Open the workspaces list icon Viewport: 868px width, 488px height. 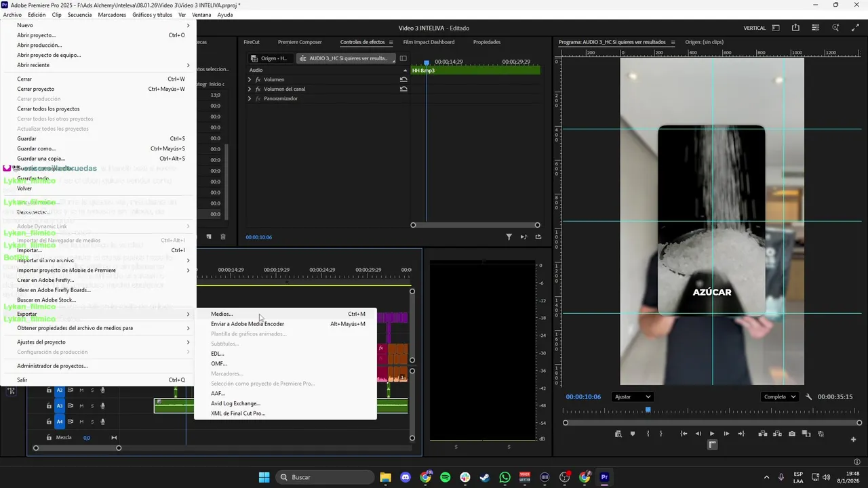coord(816,28)
